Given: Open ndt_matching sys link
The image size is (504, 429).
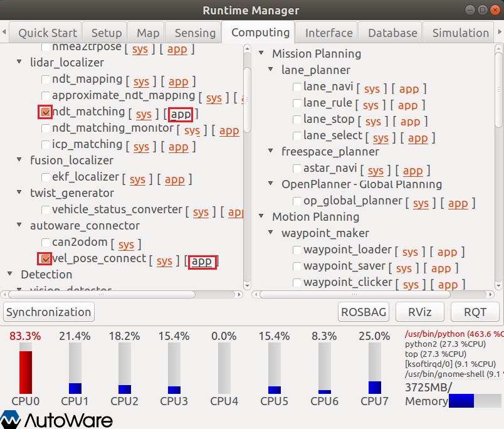Looking at the screenshot, I should tap(144, 115).
